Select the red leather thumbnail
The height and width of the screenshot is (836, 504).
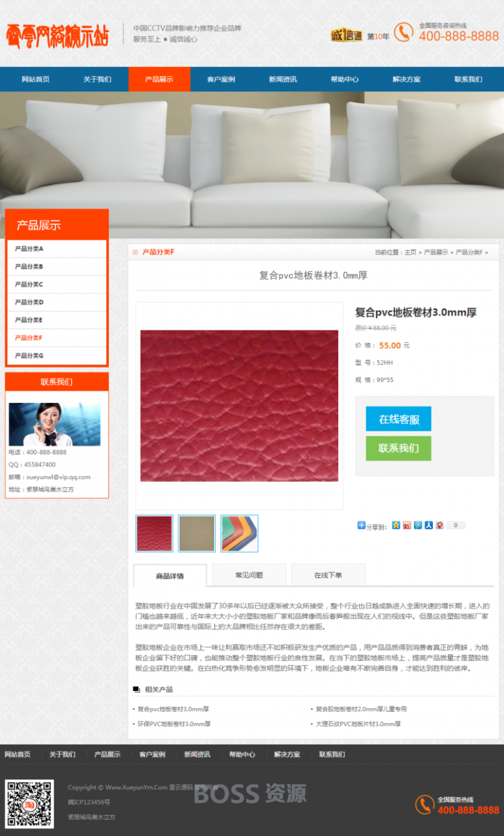(155, 534)
